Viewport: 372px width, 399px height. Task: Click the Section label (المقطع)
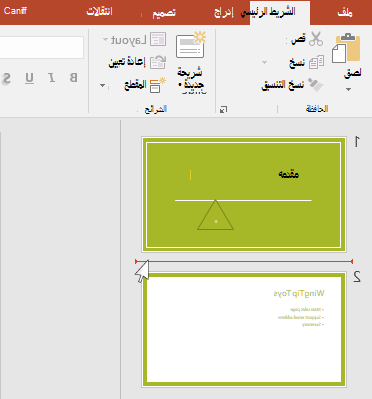pos(135,85)
